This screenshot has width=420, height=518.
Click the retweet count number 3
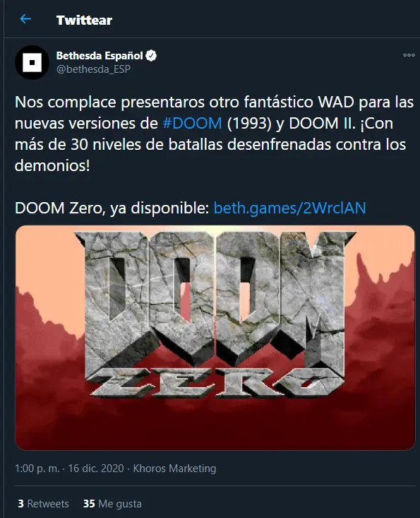[x=20, y=503]
